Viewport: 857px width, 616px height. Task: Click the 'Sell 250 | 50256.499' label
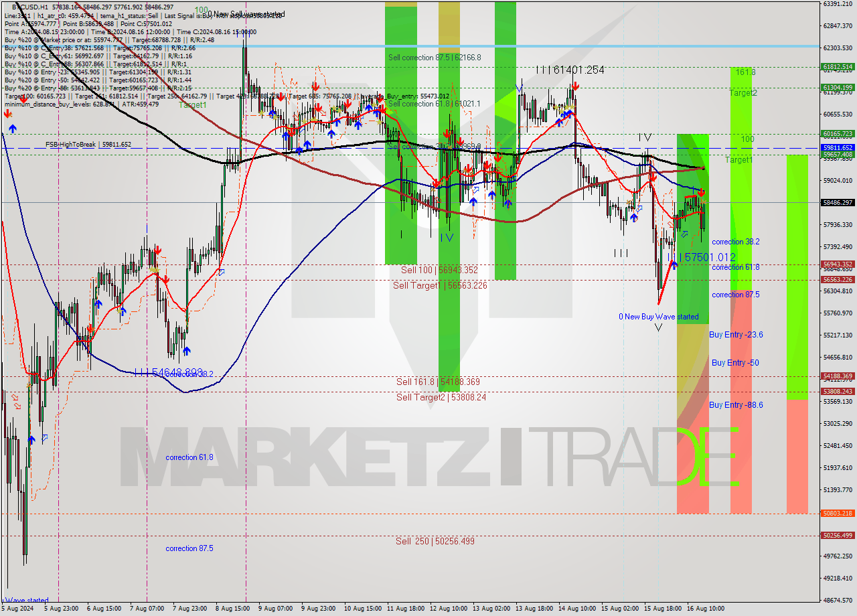[435, 541]
